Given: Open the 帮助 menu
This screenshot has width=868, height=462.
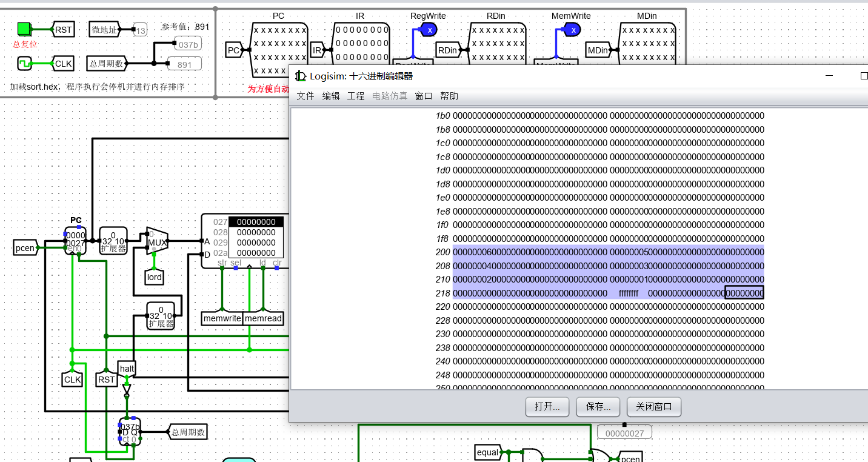Looking at the screenshot, I should pyautogui.click(x=449, y=96).
